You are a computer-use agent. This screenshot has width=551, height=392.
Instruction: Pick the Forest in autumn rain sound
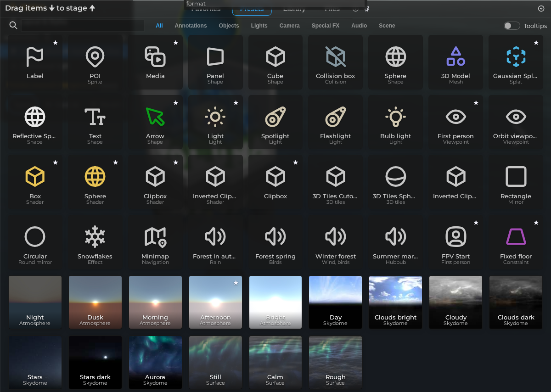click(215, 242)
